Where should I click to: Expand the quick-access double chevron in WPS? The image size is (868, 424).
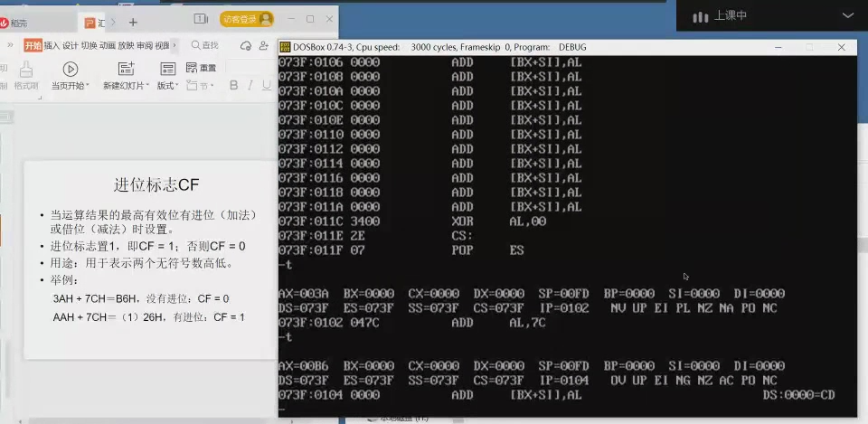pos(10,45)
